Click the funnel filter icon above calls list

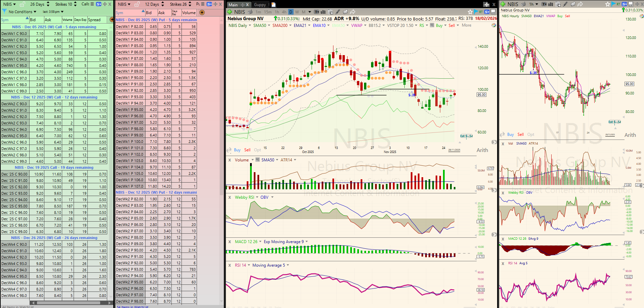pyautogui.click(x=4, y=11)
